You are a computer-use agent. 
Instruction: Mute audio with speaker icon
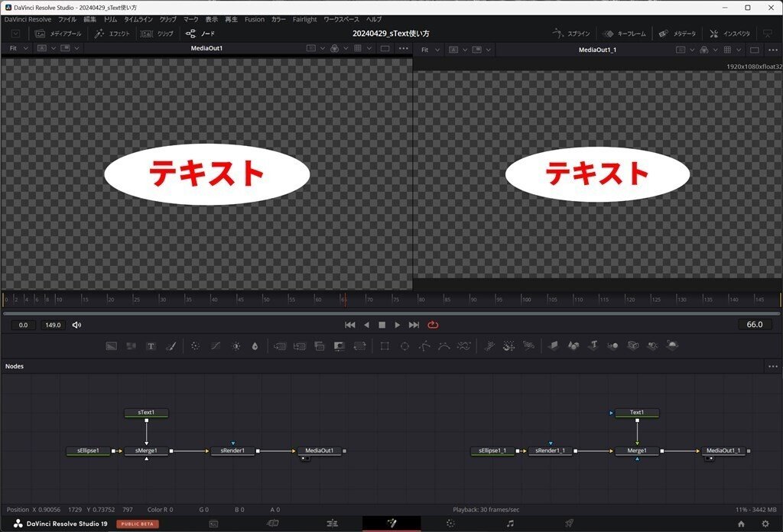[x=76, y=325]
